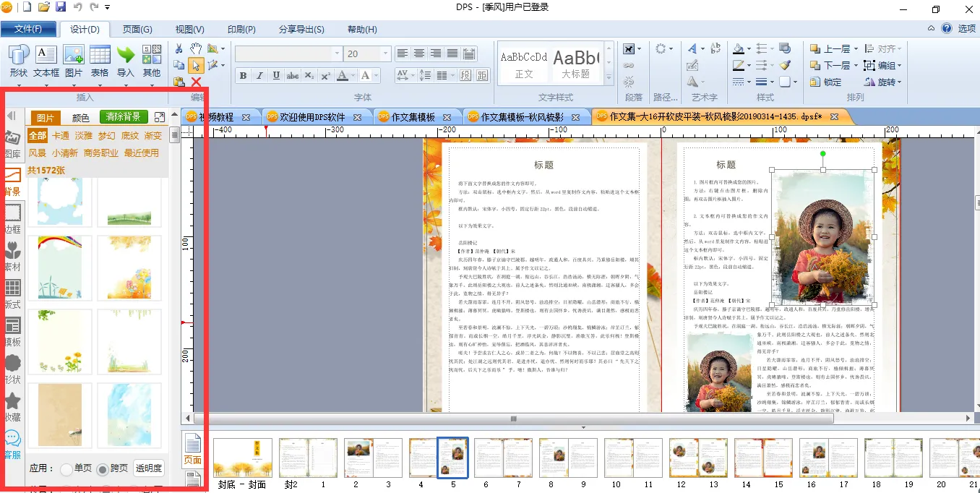980x493 pixels.
Task: Open the Page (页面) ribbon tab
Action: click(137, 30)
